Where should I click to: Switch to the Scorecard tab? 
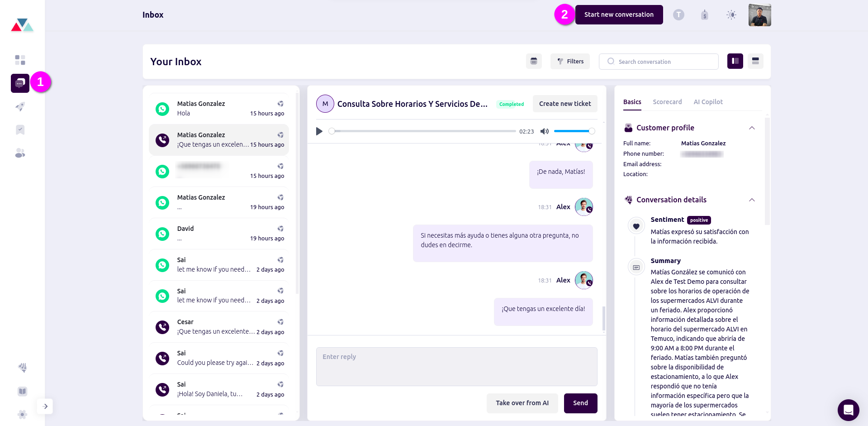pos(667,102)
